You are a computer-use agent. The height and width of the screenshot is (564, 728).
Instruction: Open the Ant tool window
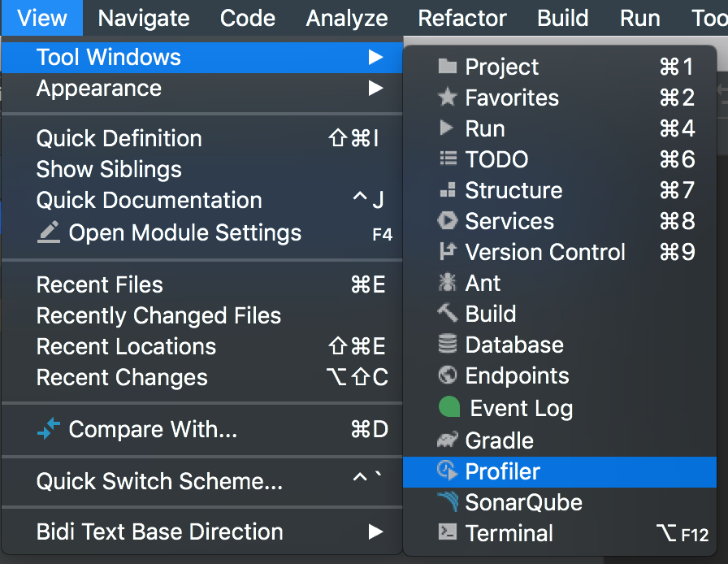pyautogui.click(x=560, y=283)
